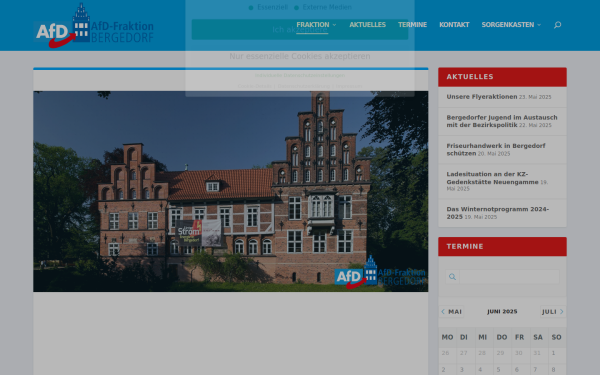Click the TERMINE sidebar heading
Image resolution: width=600 pixels, height=375 pixels.
pos(465,246)
